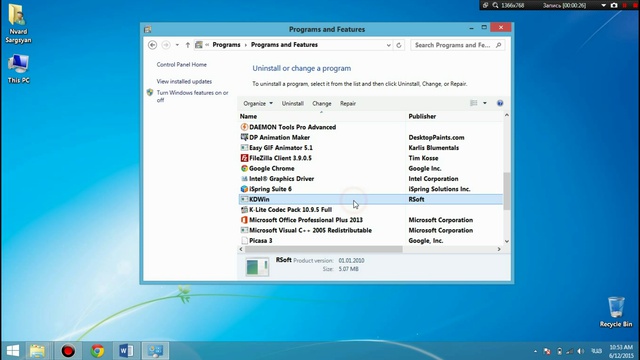Click the Uninstall toolbar button

[293, 103]
